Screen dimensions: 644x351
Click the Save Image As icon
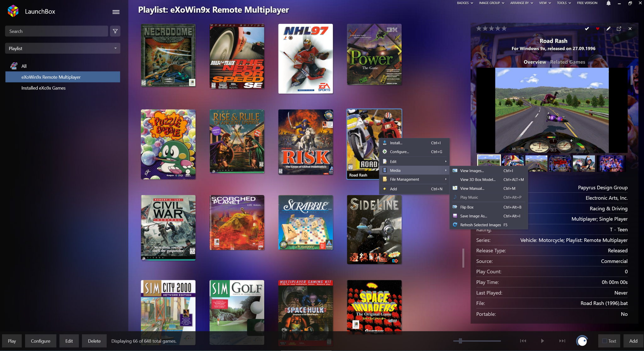(x=455, y=216)
